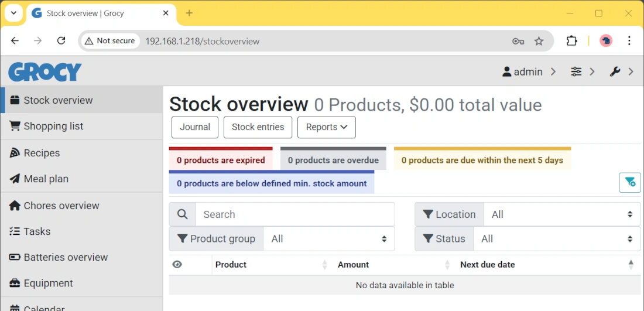The image size is (644, 311).
Task: Open the Equipment page
Action: pos(82,283)
